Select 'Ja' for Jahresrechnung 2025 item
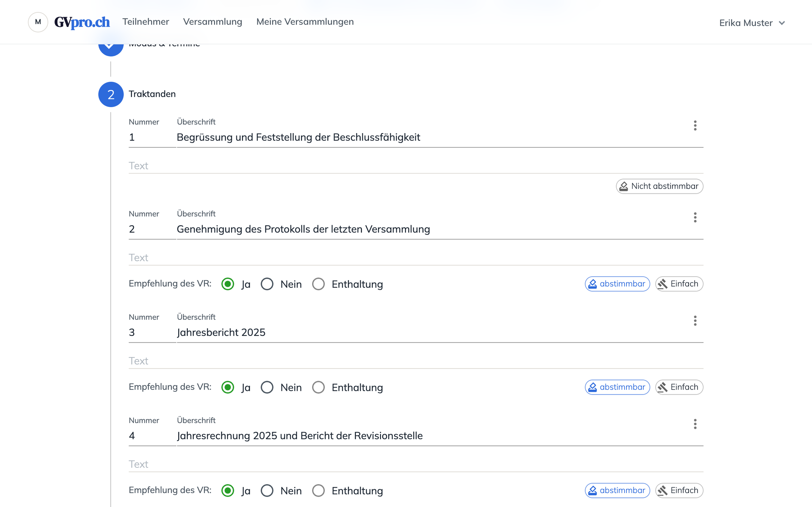Screen dimensions: 812x507 228,490
